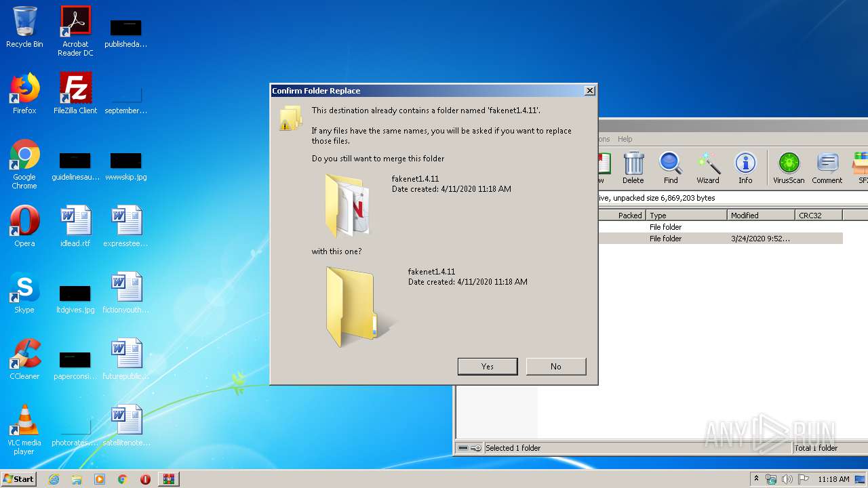This screenshot has height=488, width=868.
Task: Add an archive Comment in WinRAR
Action: coord(827,167)
